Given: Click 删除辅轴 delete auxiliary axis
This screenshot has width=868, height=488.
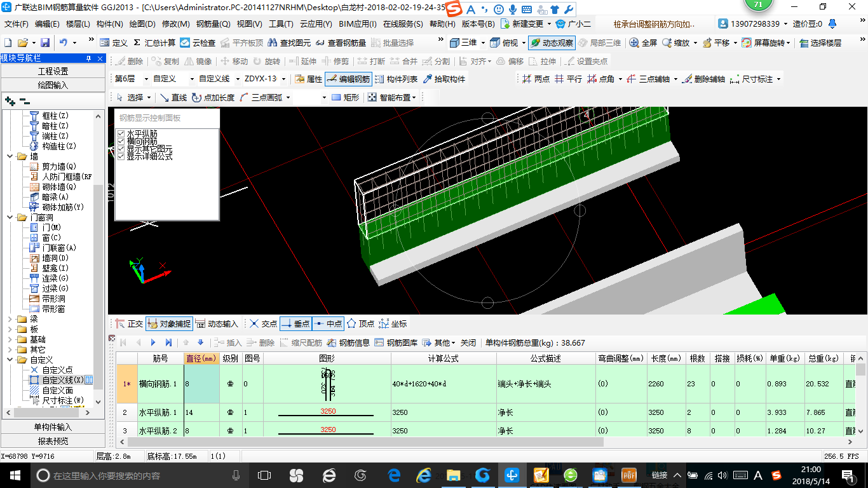Looking at the screenshot, I should pos(703,79).
